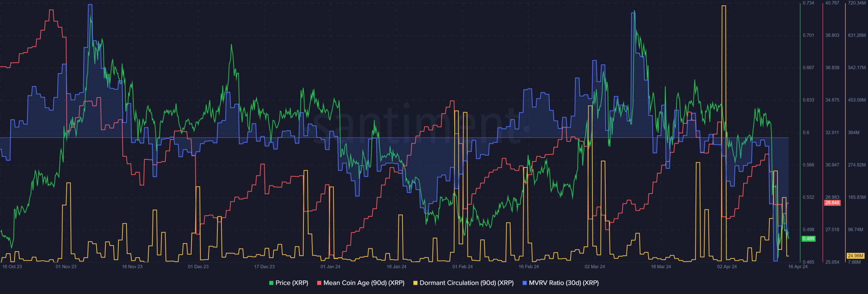Click the 02 Apr 24 date label

[727, 267]
